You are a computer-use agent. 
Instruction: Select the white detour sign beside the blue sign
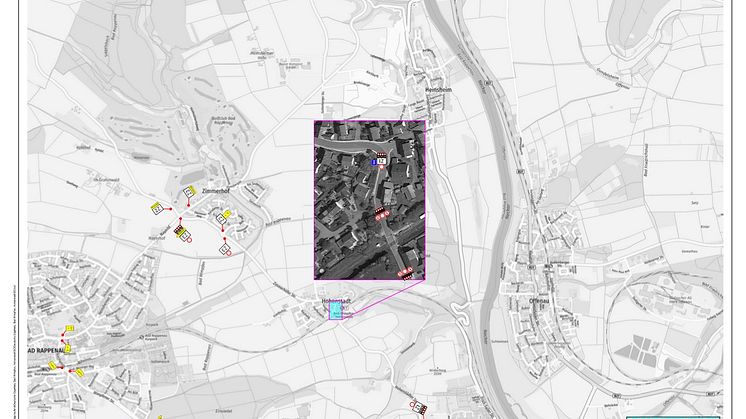click(381, 160)
